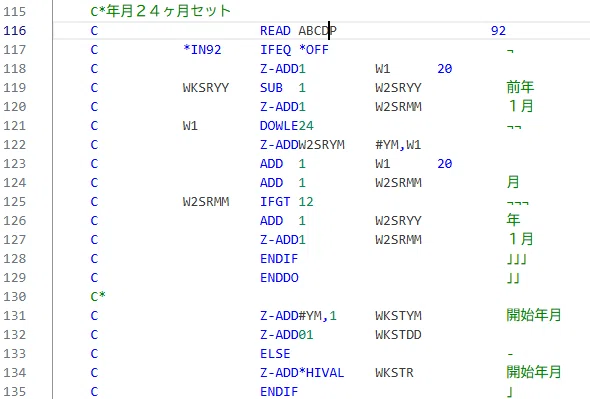Click C* comment on line 130
Viewport: 590px width, 399px height.
click(x=98, y=296)
